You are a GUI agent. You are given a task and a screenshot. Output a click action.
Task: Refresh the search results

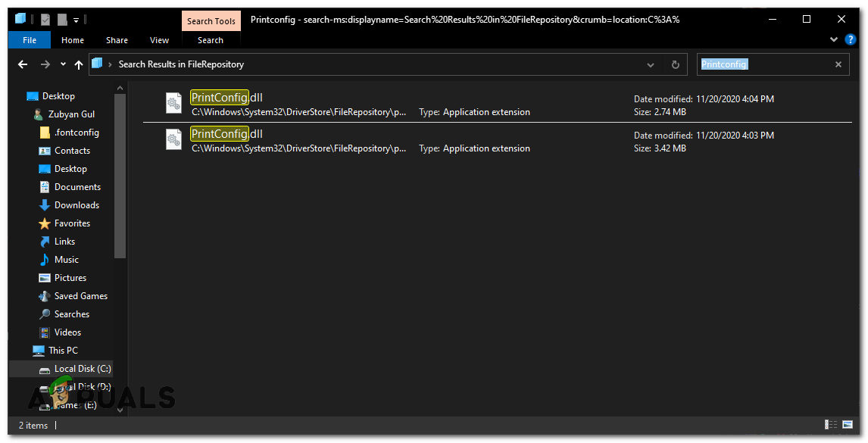point(676,65)
